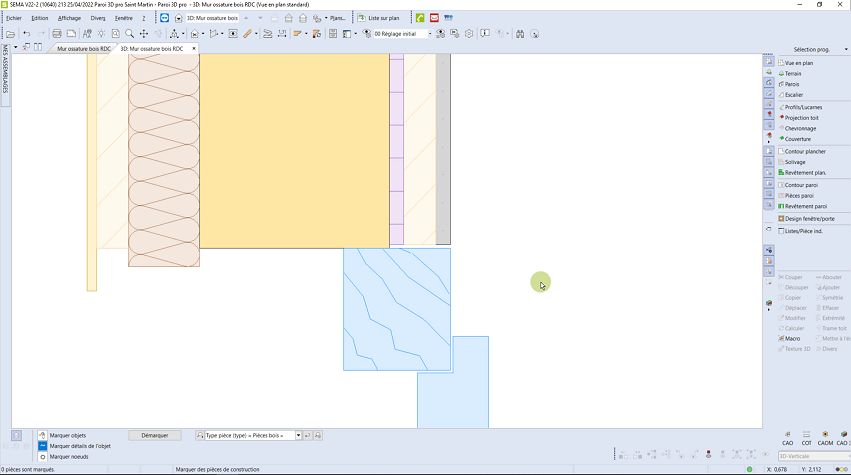Expand the 00 Réglage initial dropdown
The image size is (851, 475).
pos(430,34)
